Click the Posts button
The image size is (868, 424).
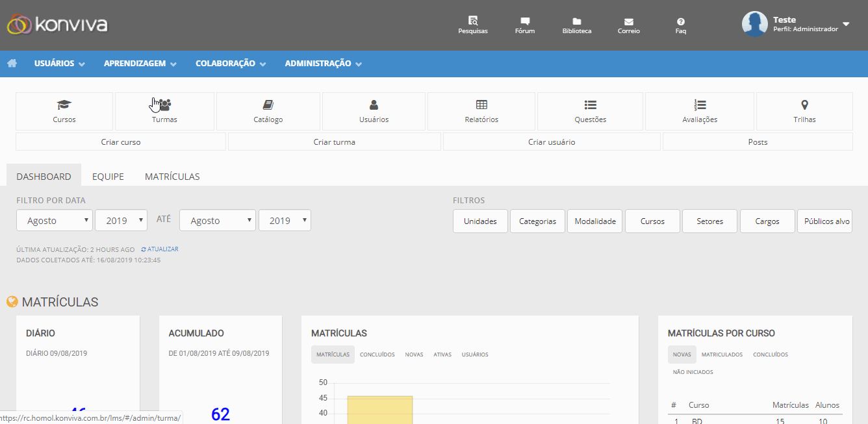tap(758, 142)
